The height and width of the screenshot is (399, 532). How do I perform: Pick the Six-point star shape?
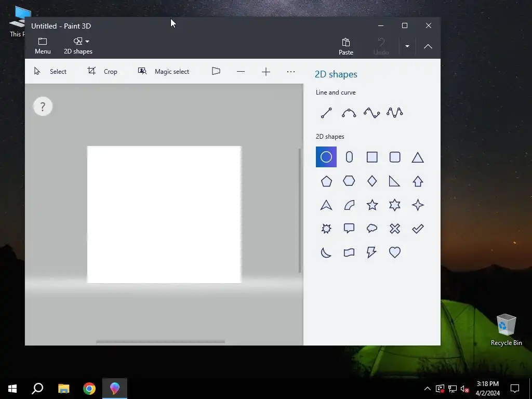[395, 205]
